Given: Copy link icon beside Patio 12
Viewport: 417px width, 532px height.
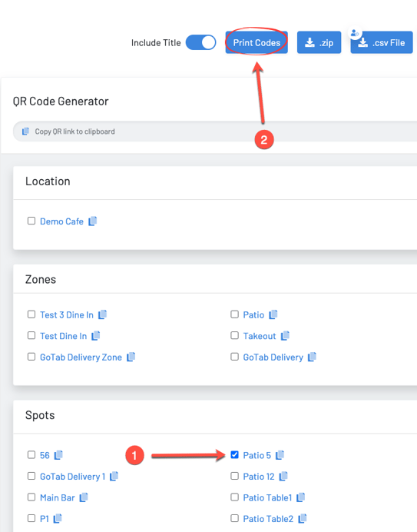Looking at the screenshot, I should (283, 477).
